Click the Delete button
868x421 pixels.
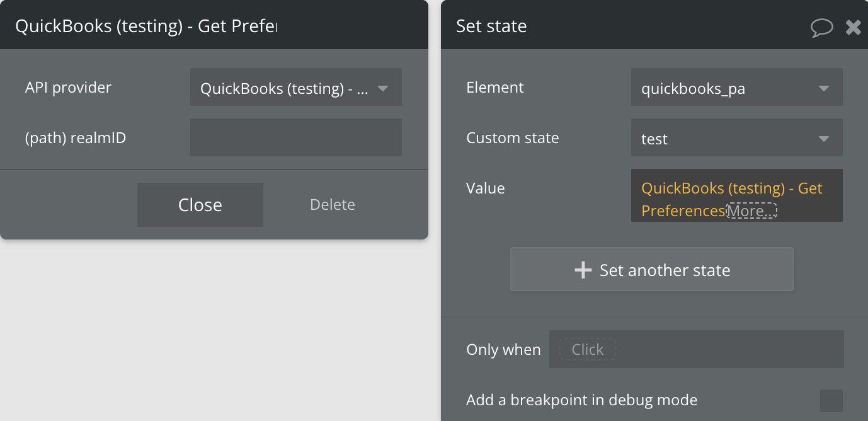click(x=333, y=205)
